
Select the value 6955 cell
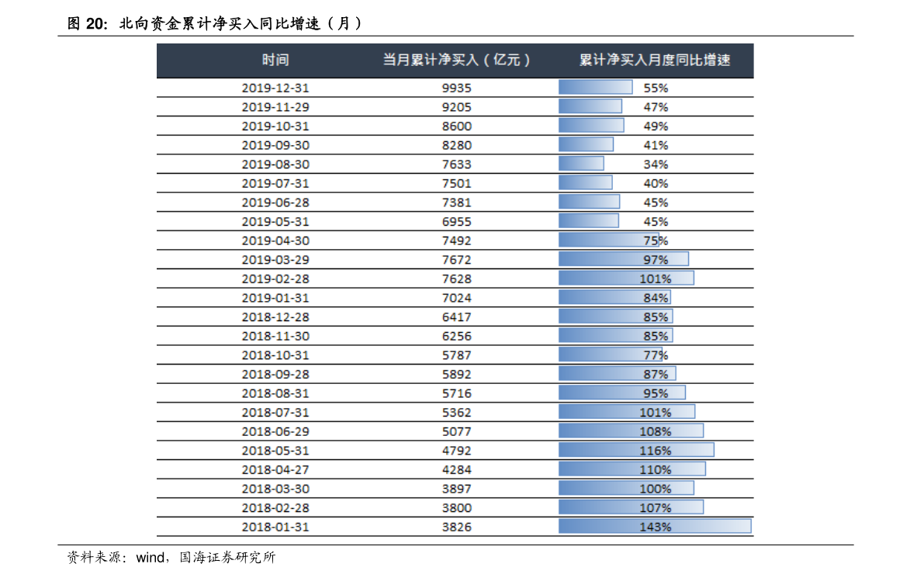[456, 222]
